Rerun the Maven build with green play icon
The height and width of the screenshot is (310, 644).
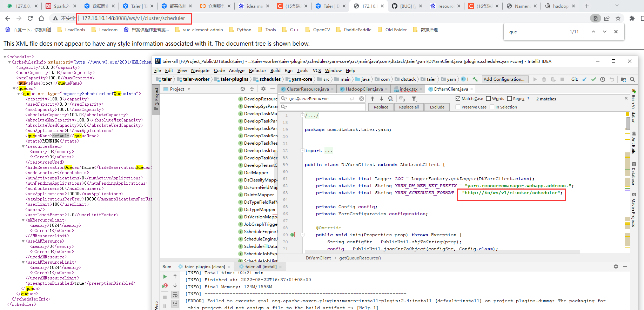point(165,277)
